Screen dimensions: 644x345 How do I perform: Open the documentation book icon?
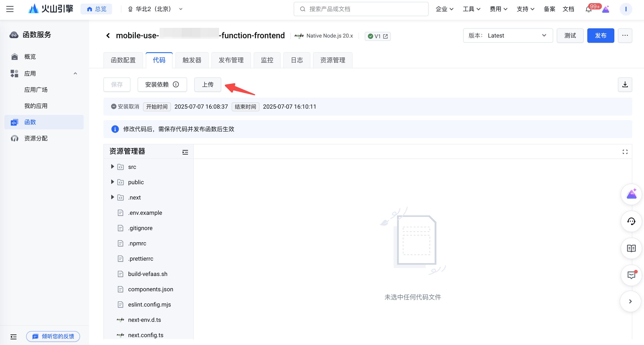click(631, 248)
